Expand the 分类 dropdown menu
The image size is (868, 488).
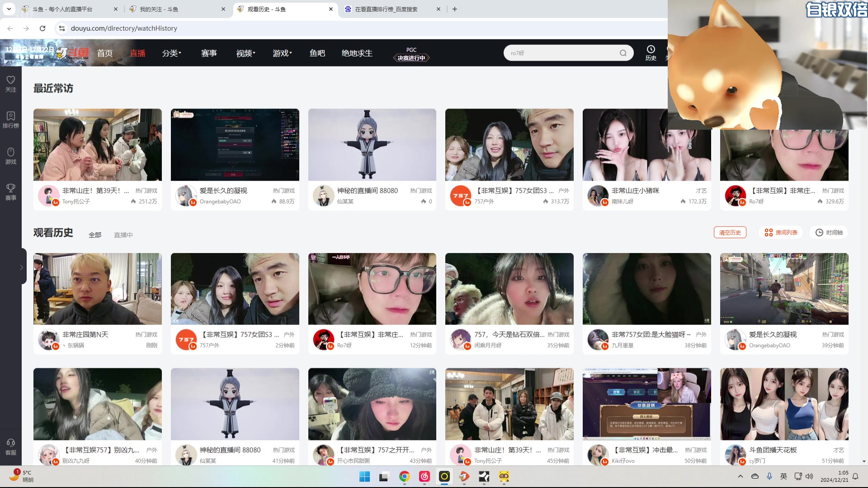[x=172, y=53]
